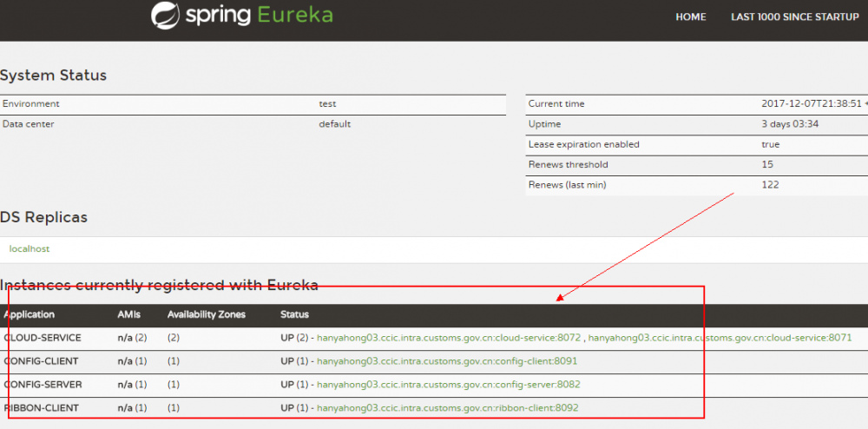Click the Status column header
The image size is (868, 429).
pyautogui.click(x=294, y=314)
